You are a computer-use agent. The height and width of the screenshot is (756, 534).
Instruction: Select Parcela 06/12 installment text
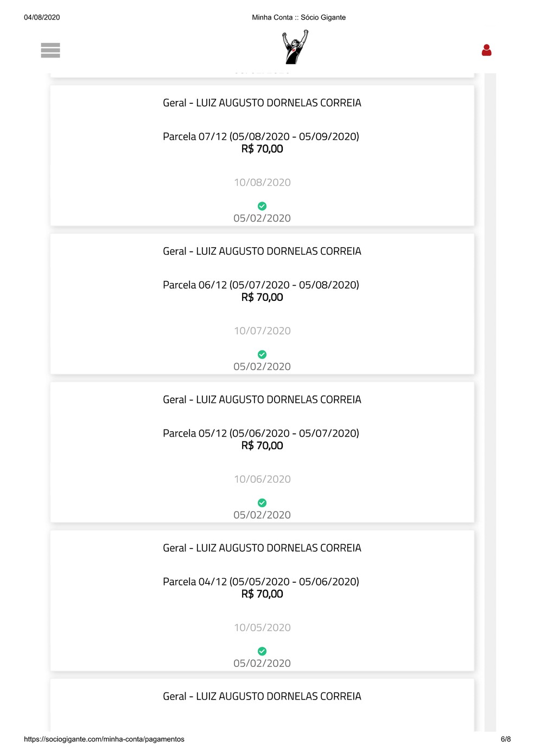[x=261, y=285]
